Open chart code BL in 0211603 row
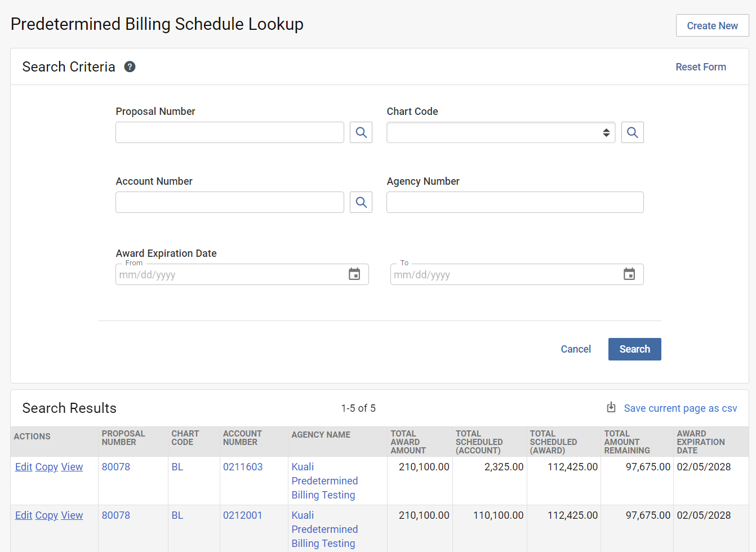Screen dimensions: 756x552 pyautogui.click(x=177, y=467)
